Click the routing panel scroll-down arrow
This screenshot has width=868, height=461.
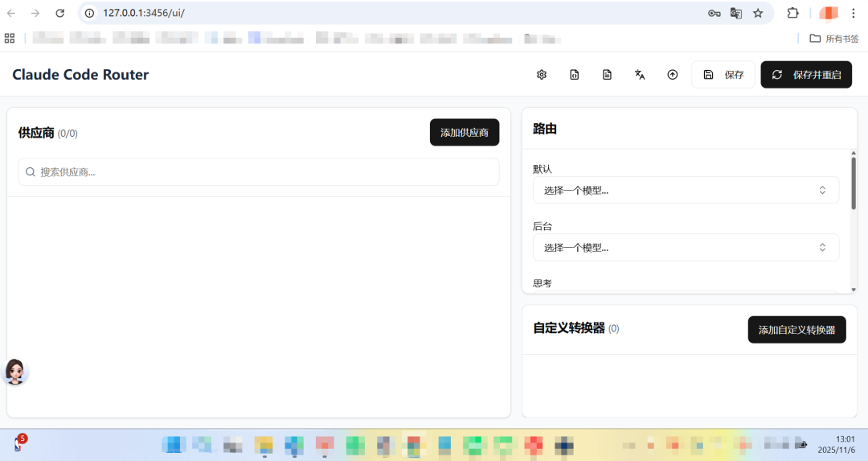(x=853, y=290)
